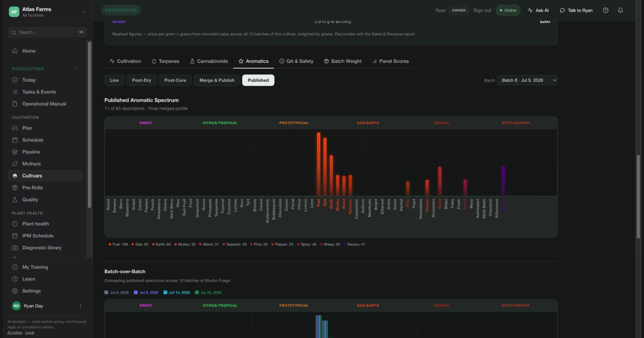Expand the Atlas Farms facility switcher
Screen dimensions: 644x338
[x=83, y=12]
